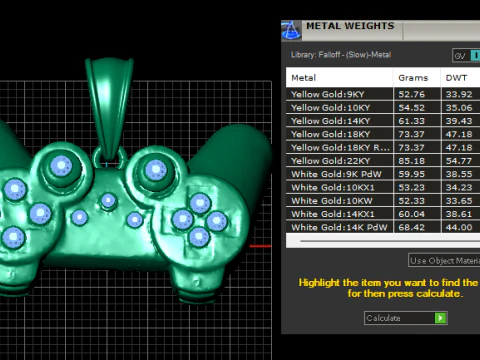Click the 61.33 grams cell

(417, 121)
